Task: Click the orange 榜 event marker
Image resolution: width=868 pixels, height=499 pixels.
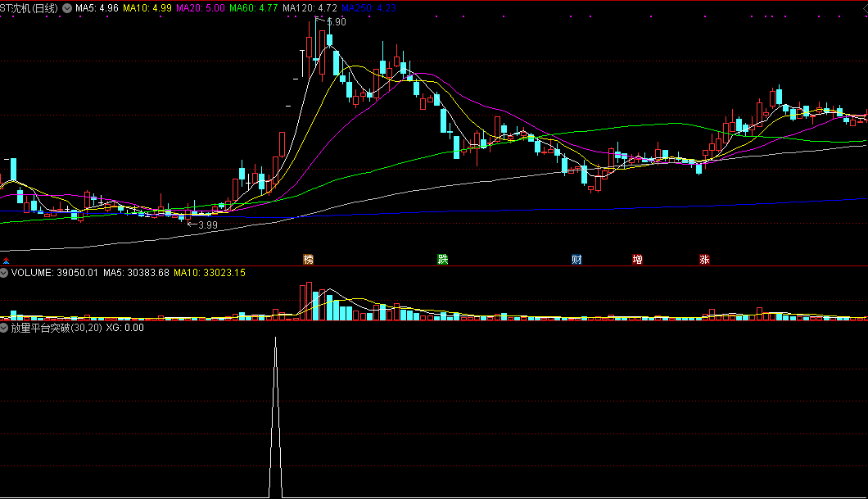Action: (308, 260)
